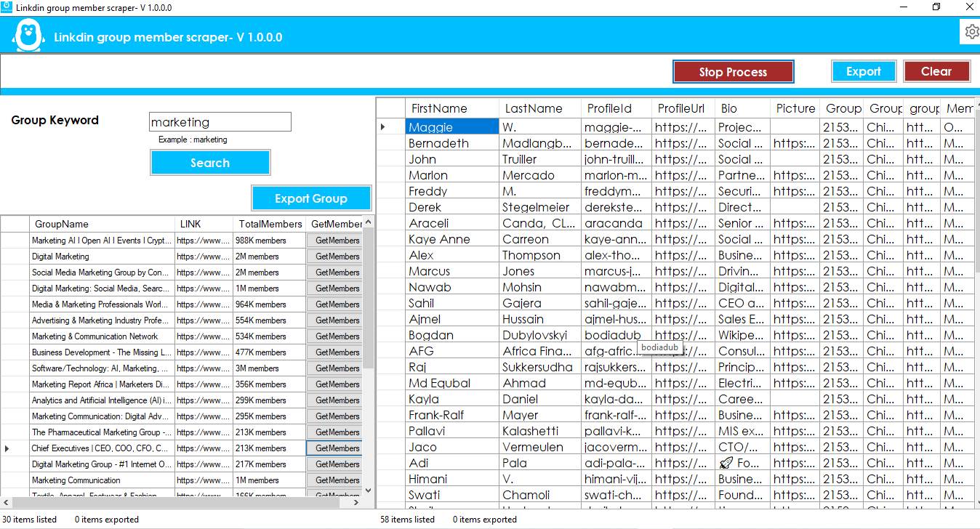
Task: Select the last name cell "Dubylovskyi"
Action: tap(540, 335)
